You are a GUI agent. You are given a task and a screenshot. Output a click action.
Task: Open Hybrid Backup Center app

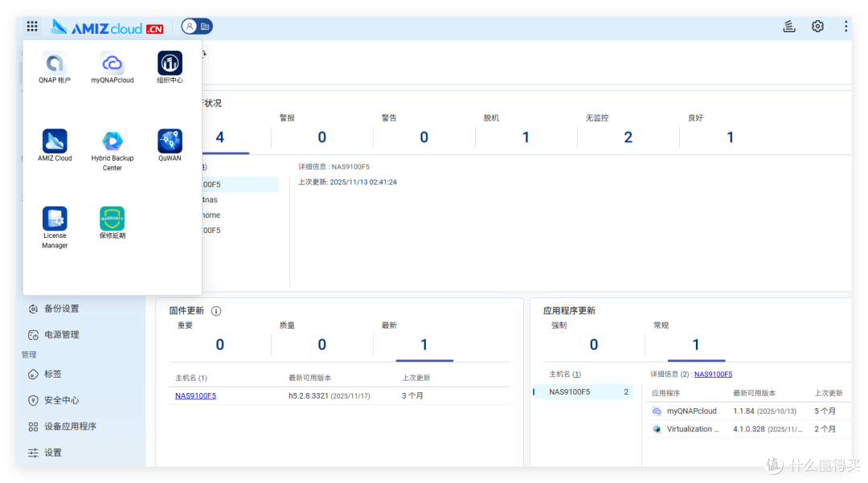pos(112,141)
